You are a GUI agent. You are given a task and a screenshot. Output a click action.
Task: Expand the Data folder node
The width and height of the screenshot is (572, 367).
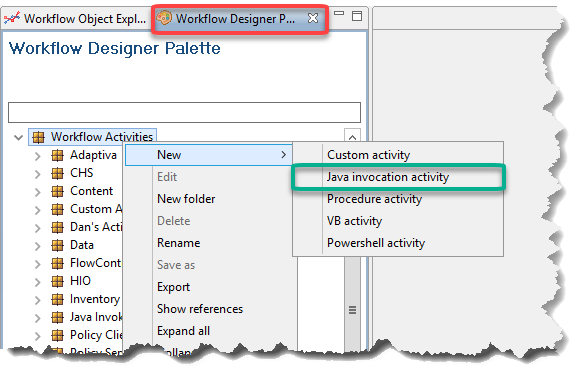click(x=38, y=246)
